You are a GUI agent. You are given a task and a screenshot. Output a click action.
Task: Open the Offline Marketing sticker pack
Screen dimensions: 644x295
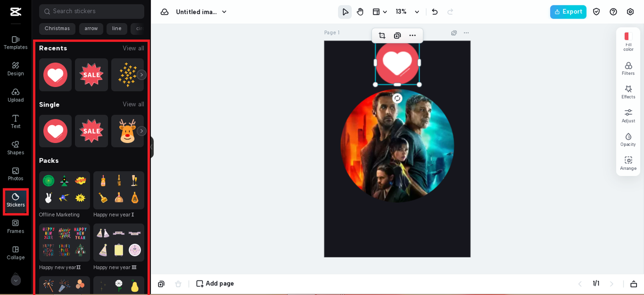(64, 190)
